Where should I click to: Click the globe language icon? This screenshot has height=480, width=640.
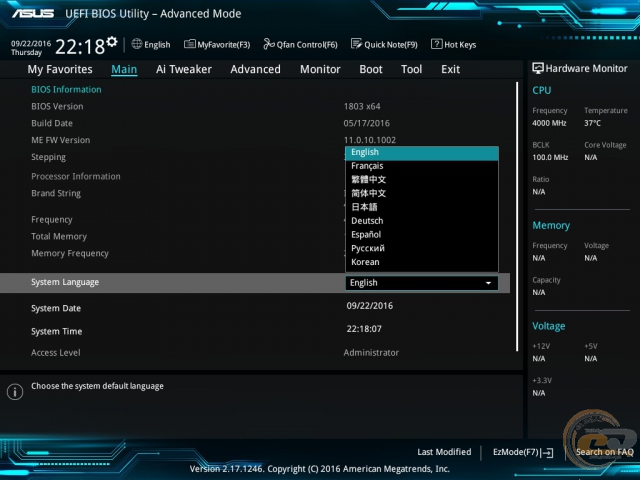tap(137, 44)
